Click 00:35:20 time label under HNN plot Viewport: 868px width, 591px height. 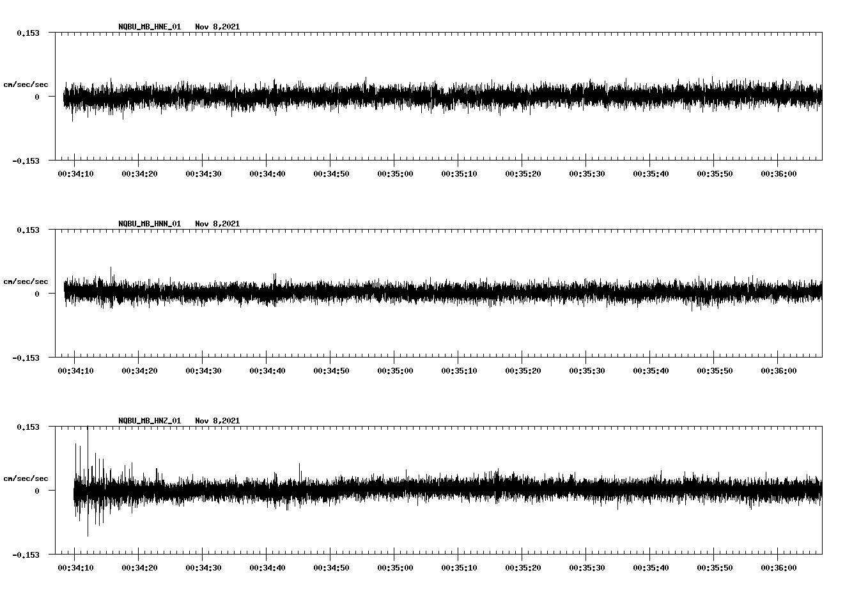pyautogui.click(x=523, y=371)
